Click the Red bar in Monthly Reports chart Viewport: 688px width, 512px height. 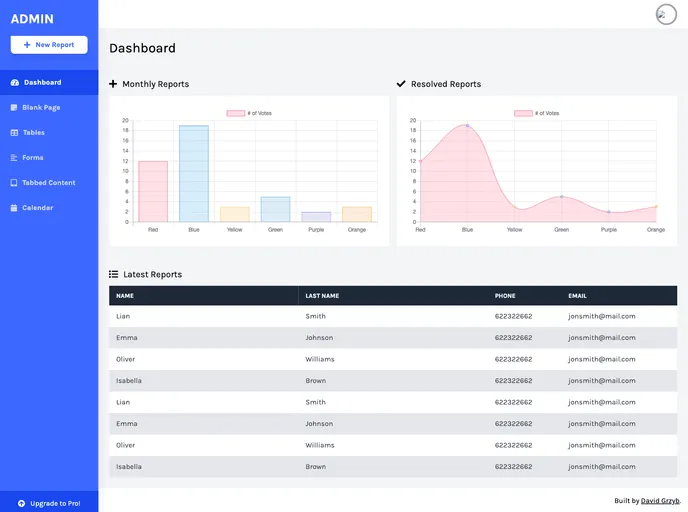click(x=152, y=191)
